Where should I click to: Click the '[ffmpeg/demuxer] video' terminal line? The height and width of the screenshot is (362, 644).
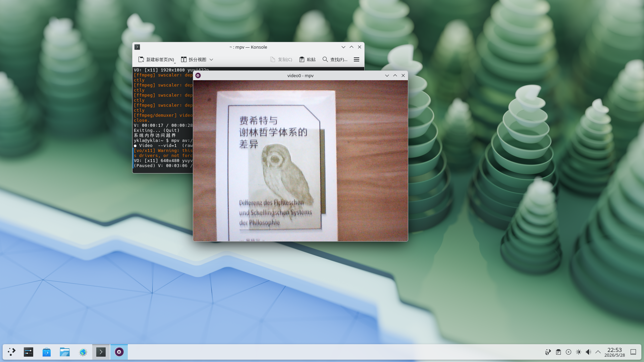tap(163, 115)
